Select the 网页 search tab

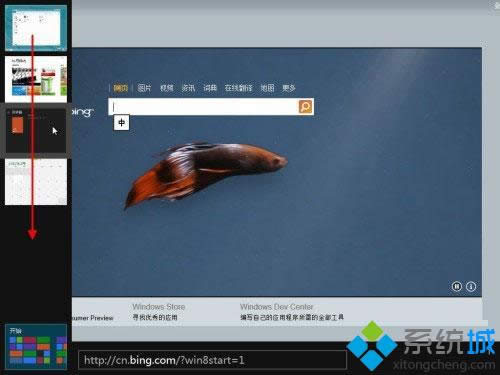[121, 88]
